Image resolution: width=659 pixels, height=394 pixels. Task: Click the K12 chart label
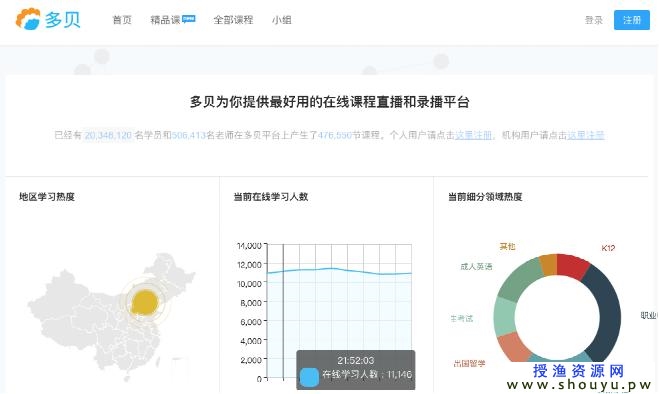coord(608,248)
